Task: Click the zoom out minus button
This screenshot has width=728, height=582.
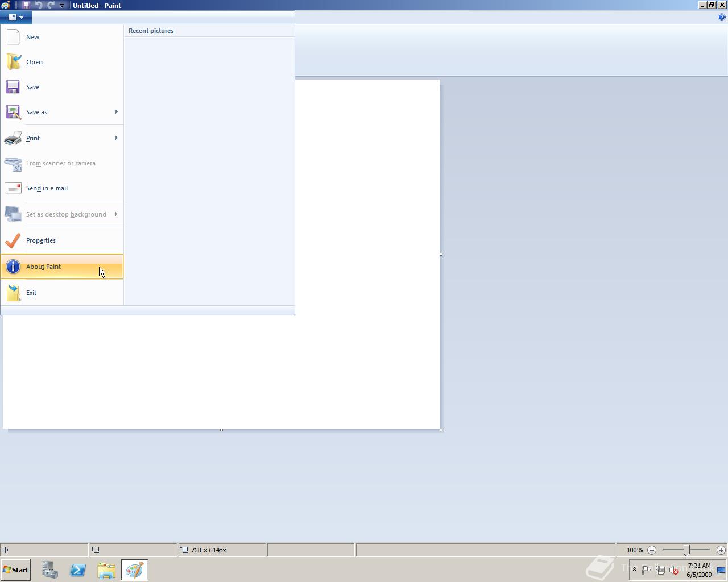Action: click(x=652, y=550)
